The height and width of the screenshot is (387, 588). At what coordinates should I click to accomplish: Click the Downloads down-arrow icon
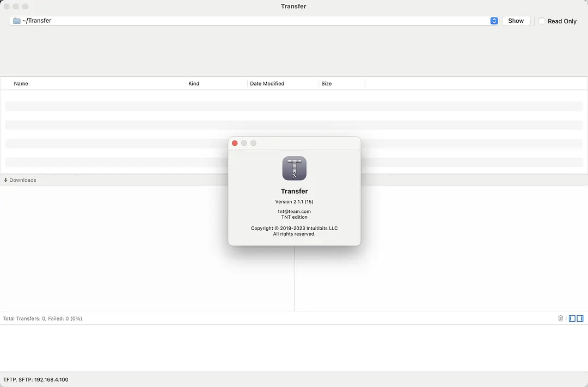[5, 180]
